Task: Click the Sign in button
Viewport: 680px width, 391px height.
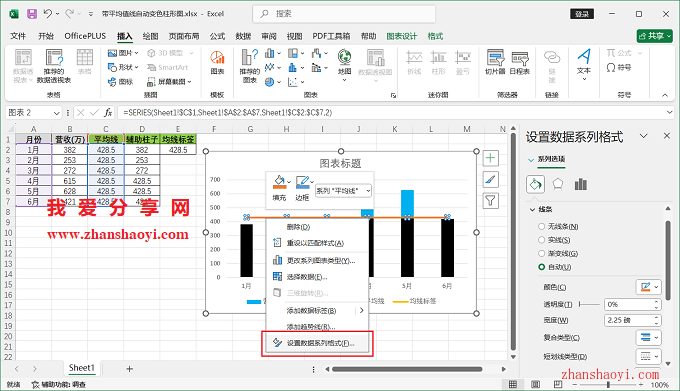Action: coord(582,14)
